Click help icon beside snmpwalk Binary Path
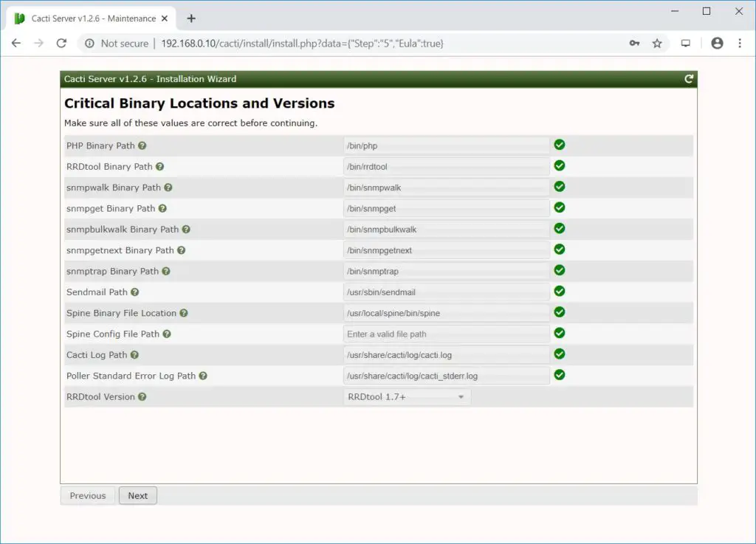 [167, 187]
